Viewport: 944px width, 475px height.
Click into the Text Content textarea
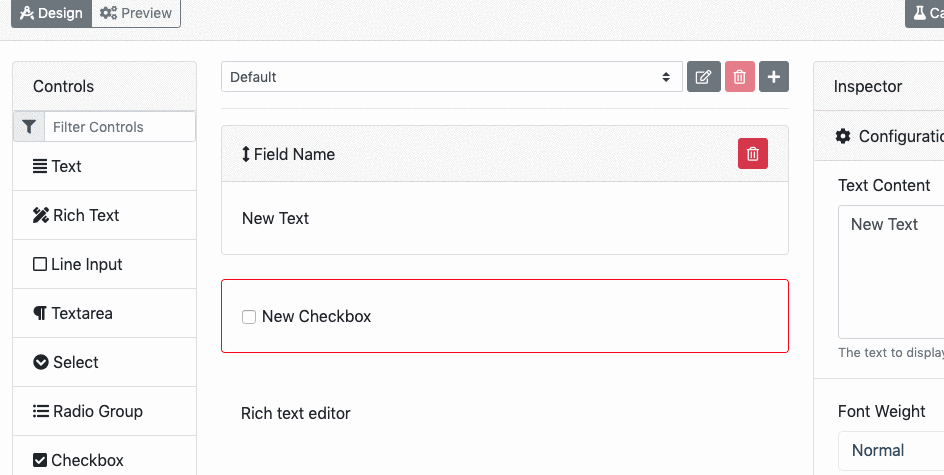click(x=891, y=272)
